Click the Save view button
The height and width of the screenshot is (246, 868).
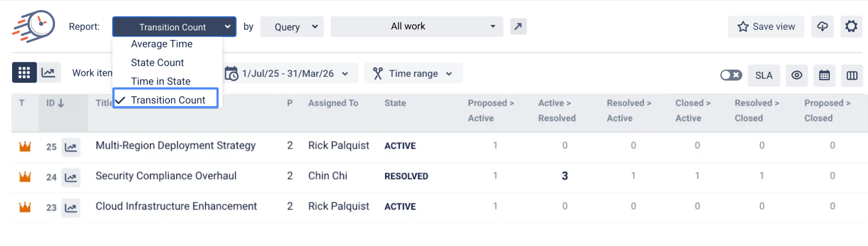(x=766, y=27)
